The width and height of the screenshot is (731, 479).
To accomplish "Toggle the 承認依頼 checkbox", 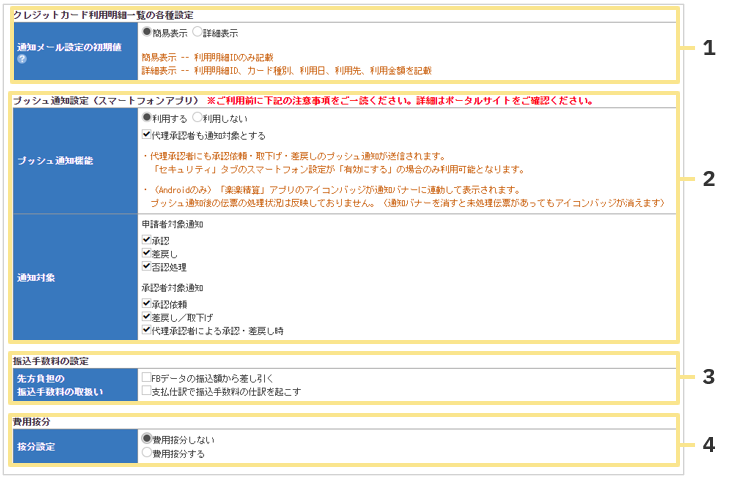I will click(x=147, y=303).
